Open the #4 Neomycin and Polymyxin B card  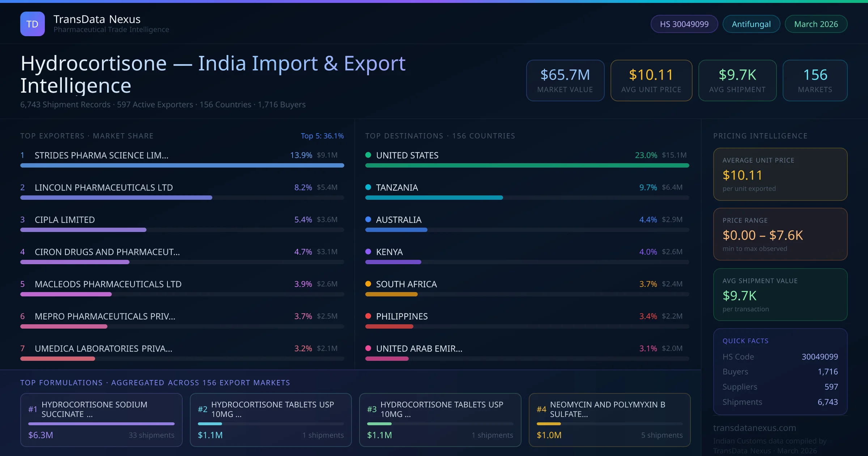tap(609, 420)
